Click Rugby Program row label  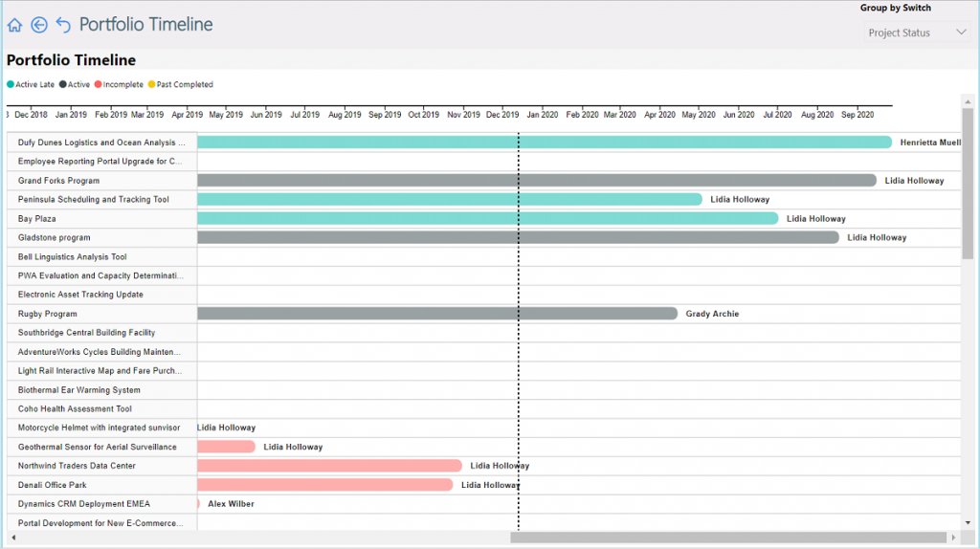[x=48, y=314]
